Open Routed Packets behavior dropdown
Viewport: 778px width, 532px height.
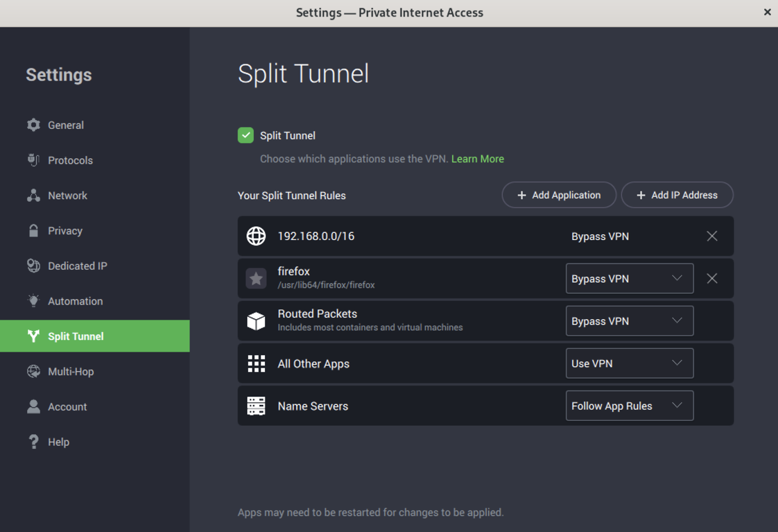coord(629,321)
